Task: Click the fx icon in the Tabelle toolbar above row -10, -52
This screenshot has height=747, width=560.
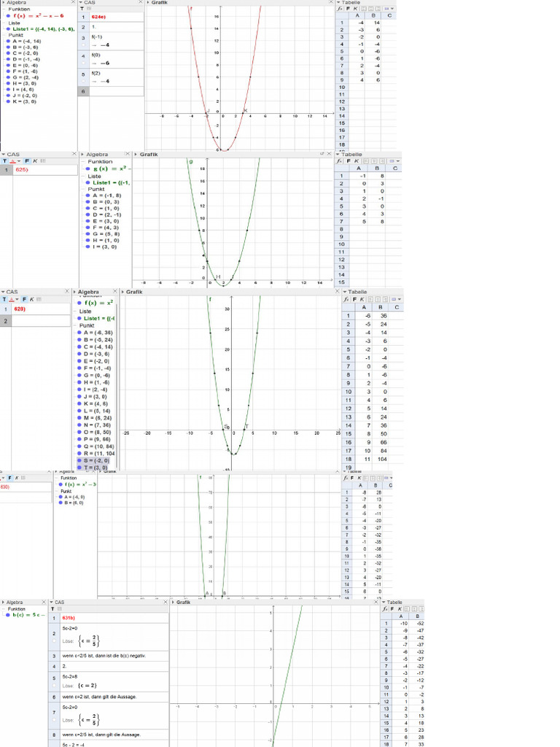Action: [385, 609]
